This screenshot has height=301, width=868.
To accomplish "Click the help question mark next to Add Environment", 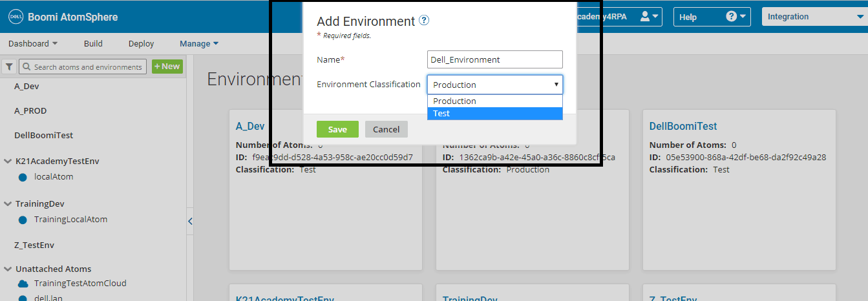I will [x=424, y=21].
